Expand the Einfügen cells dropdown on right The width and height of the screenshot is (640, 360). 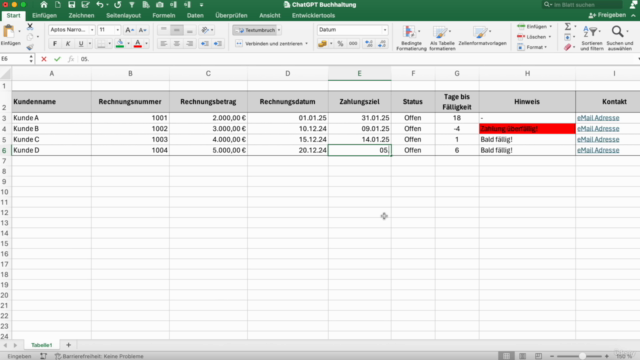pos(551,27)
